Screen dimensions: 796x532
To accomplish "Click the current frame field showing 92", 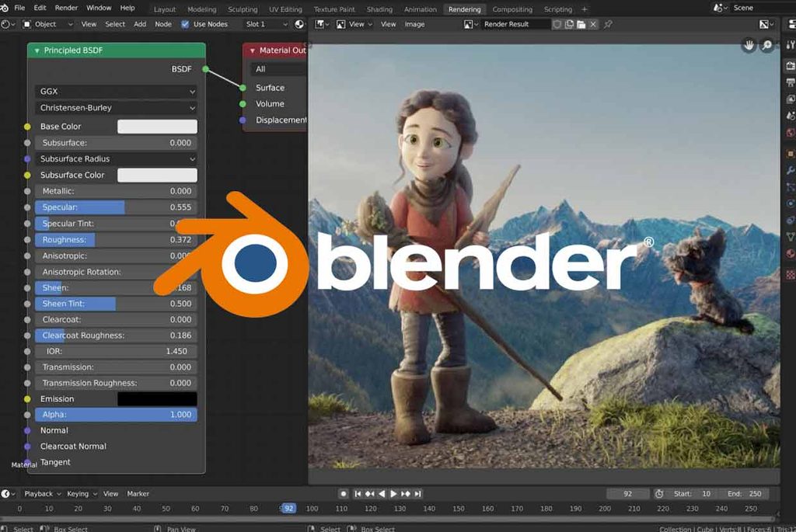I will pyautogui.click(x=628, y=493).
